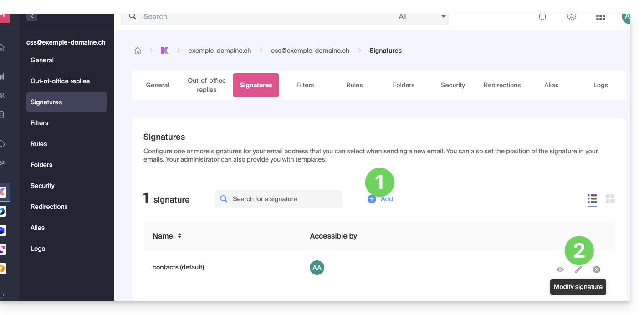Select Out-of-office replies in sidebar
Viewport: 644px width, 315px height.
tap(60, 81)
